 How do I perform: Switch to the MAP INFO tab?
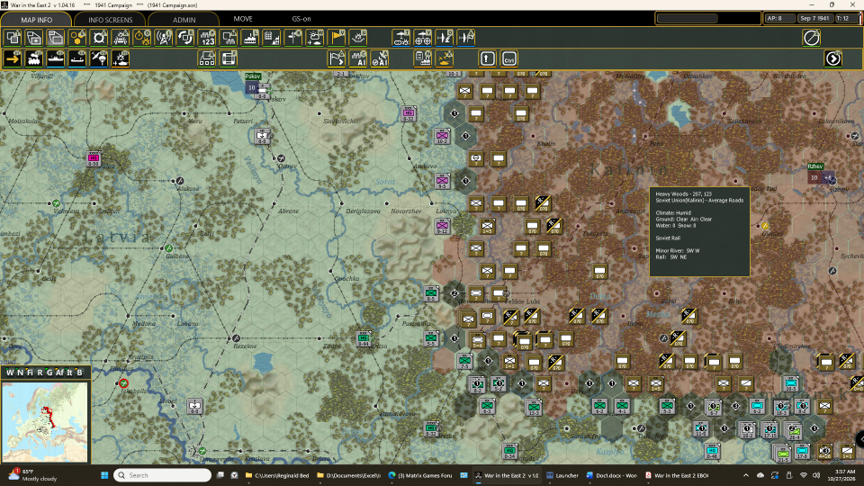(x=36, y=19)
